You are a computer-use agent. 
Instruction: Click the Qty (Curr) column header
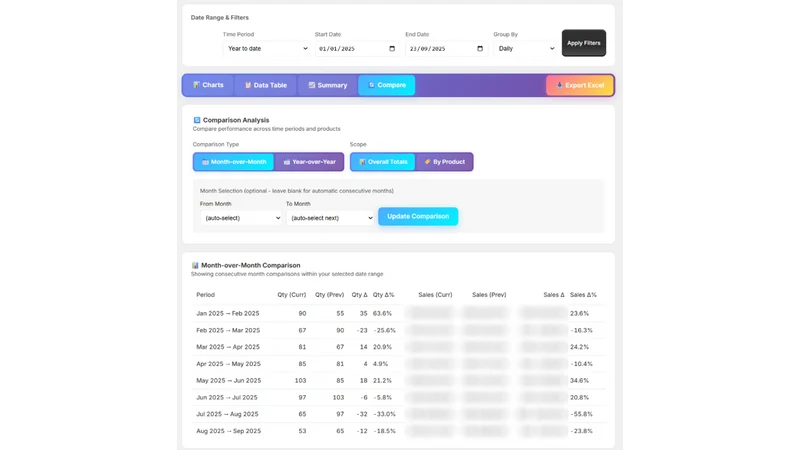(292, 295)
